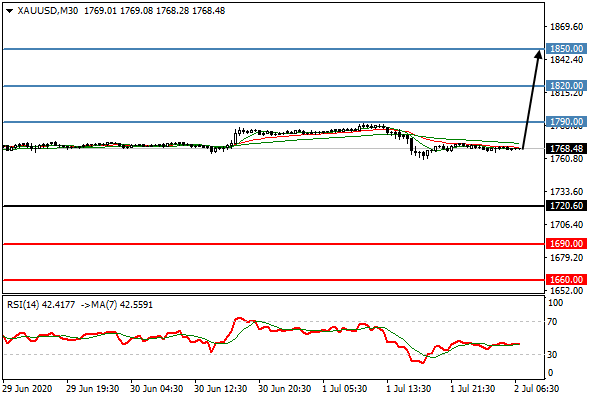Select the red 1690.00 level label
Viewport: 590px width, 400px height.
[566, 243]
